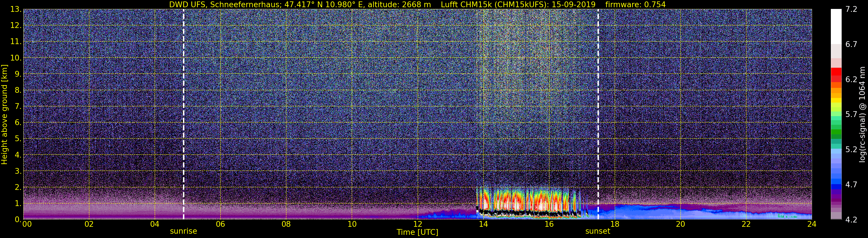This screenshot has width=868, height=238.
Task: Click the time axis tick 06
Action: coord(220,224)
